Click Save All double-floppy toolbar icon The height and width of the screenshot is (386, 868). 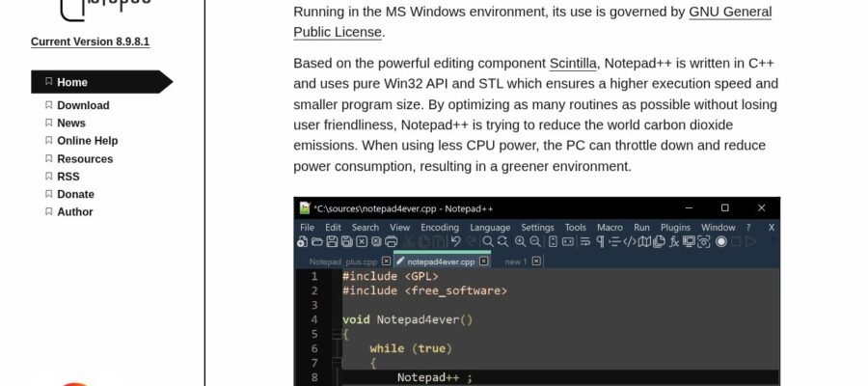pos(346,241)
